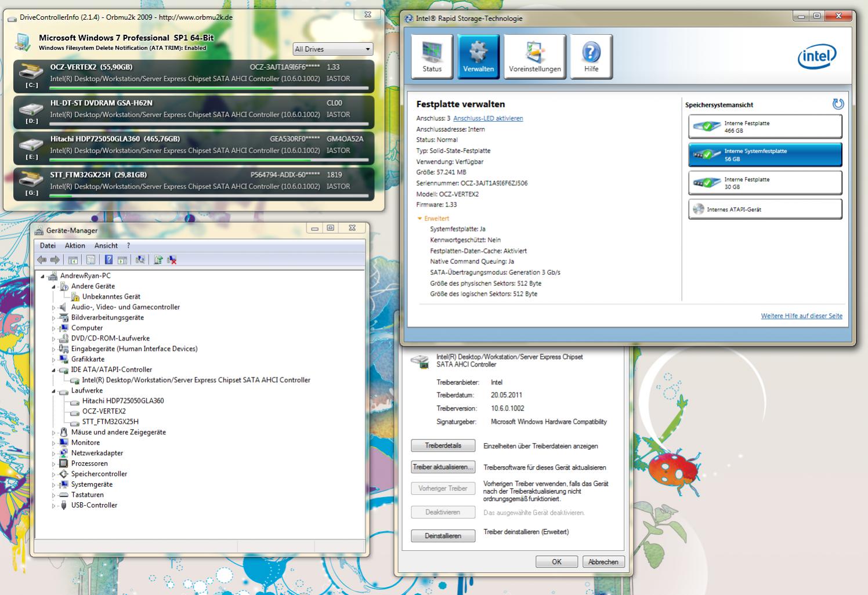Click the Seriennummer value OCZ-3AJT1A9I6F6ZJ506
Viewport: 868px width, 595px height.
[494, 183]
